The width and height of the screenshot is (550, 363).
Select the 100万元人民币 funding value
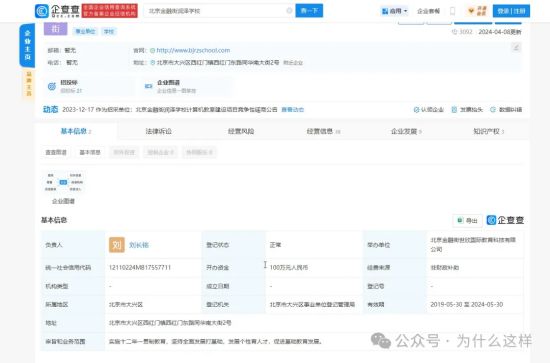289,268
